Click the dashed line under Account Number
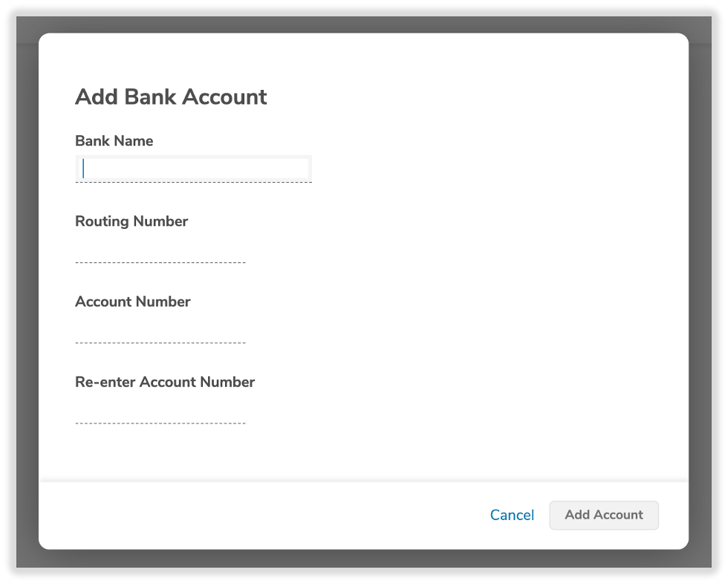Viewport: 728px width, 584px height. point(160,342)
